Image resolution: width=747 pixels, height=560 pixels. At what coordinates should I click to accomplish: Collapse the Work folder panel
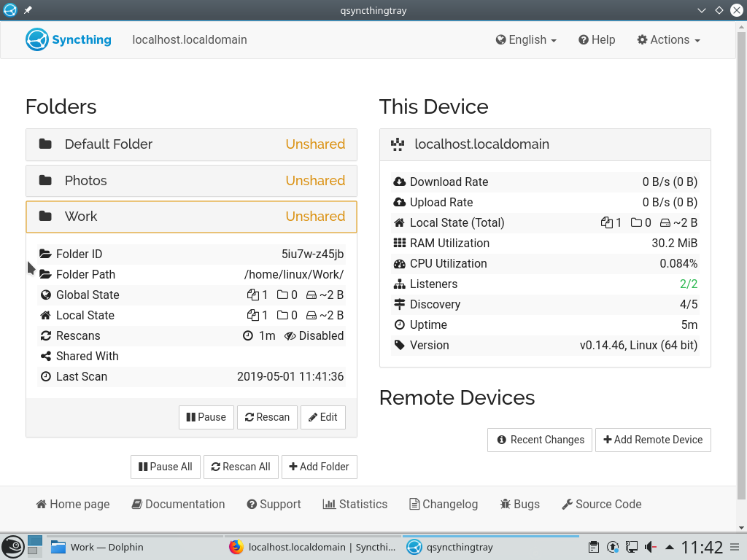[x=191, y=217]
